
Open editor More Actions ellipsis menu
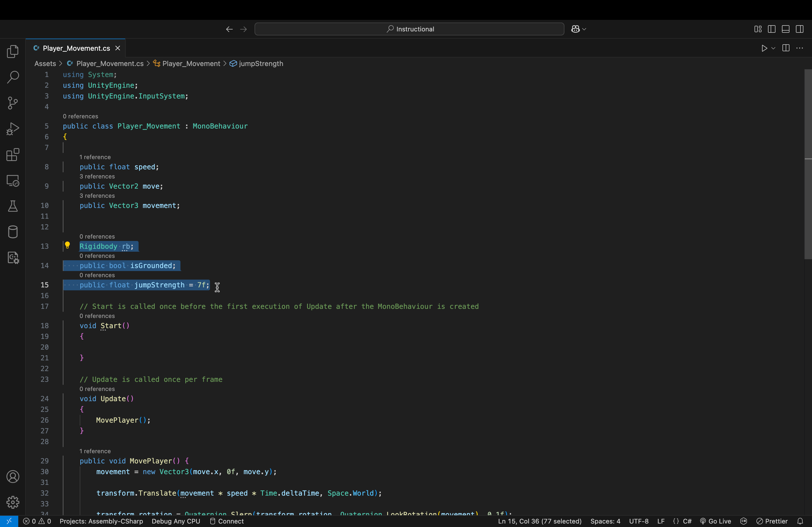[x=799, y=48]
